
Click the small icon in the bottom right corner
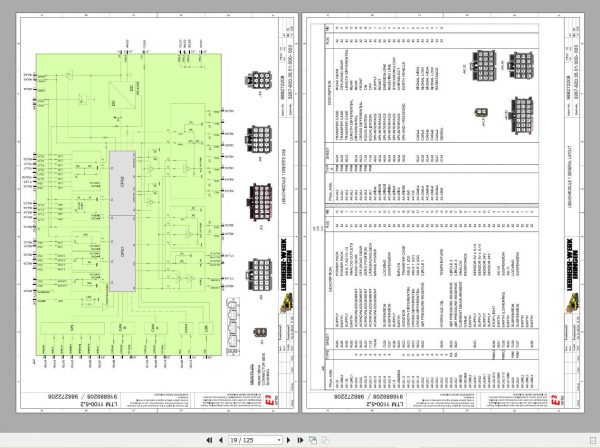click(x=593, y=440)
